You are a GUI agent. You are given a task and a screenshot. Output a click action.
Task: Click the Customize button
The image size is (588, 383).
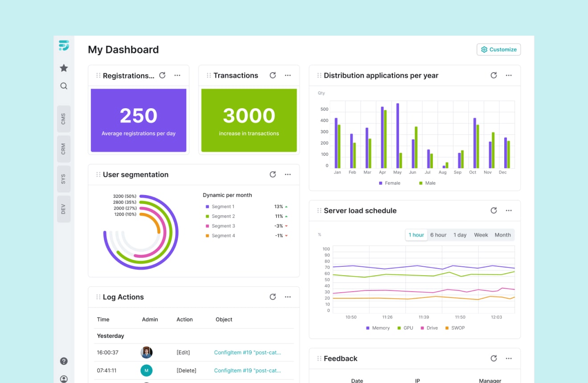498,49
